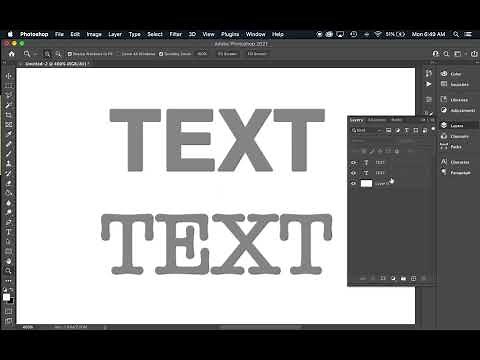
Task: Open the Character panel icon
Action: pyautogui.click(x=444, y=162)
